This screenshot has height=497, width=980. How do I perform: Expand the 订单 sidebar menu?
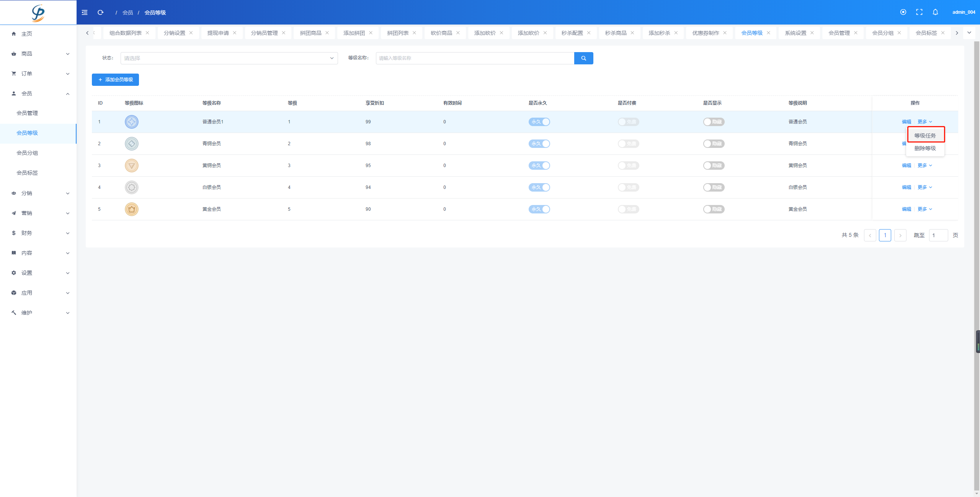pos(38,74)
